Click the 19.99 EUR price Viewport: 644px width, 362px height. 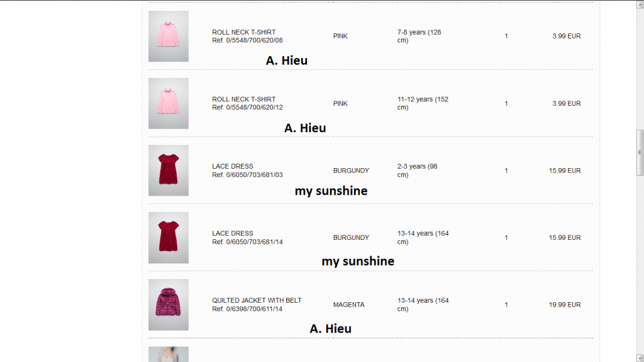click(x=565, y=305)
